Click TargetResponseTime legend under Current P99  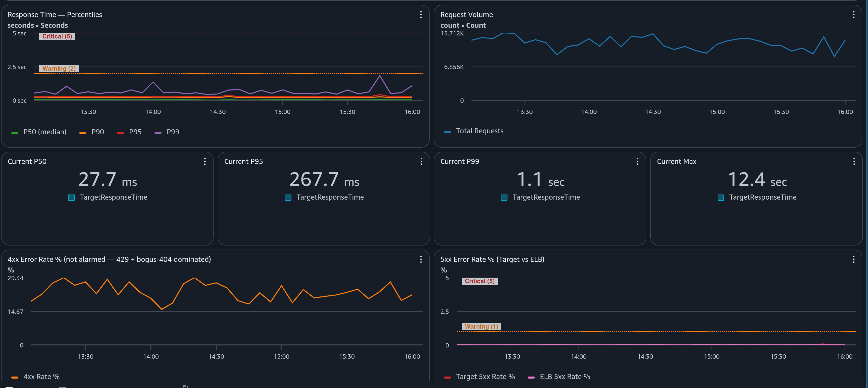click(541, 197)
